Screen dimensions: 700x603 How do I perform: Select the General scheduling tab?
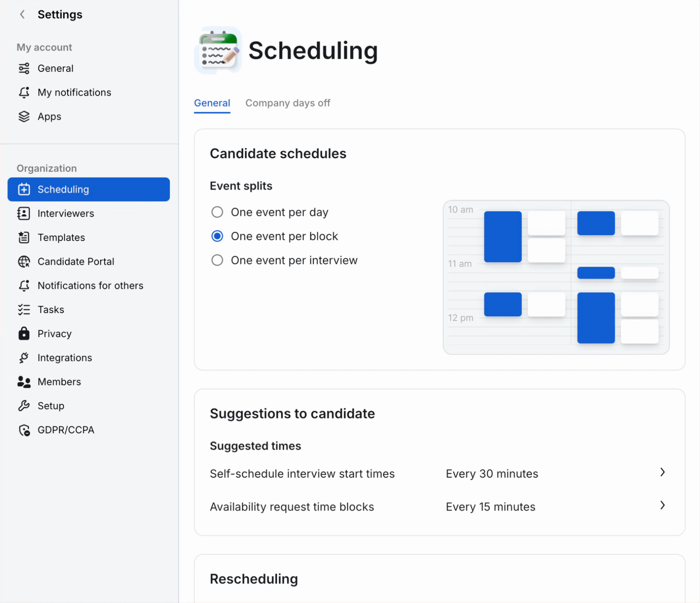tap(212, 103)
